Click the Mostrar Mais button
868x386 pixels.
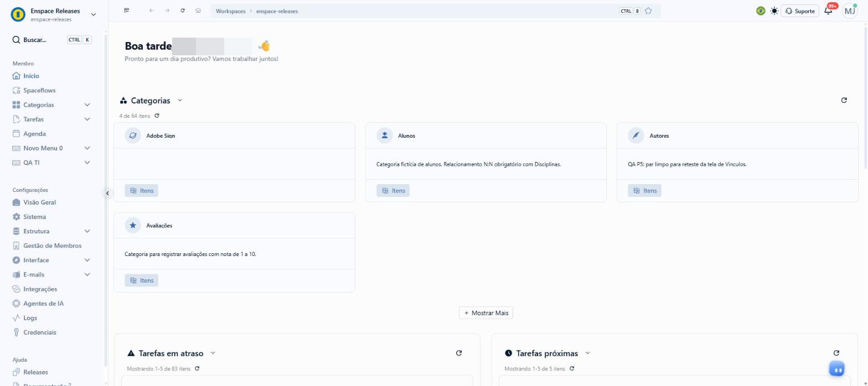[x=486, y=313]
